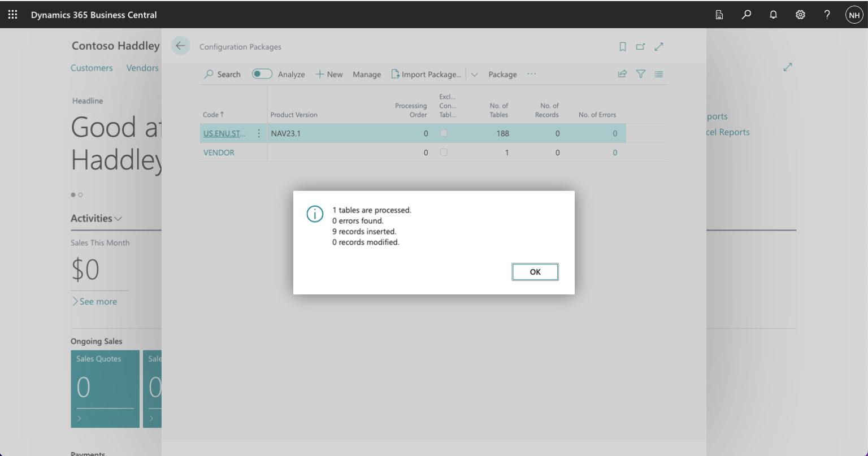Expand the Import Package dropdown arrow
868x456 pixels.
pos(474,75)
